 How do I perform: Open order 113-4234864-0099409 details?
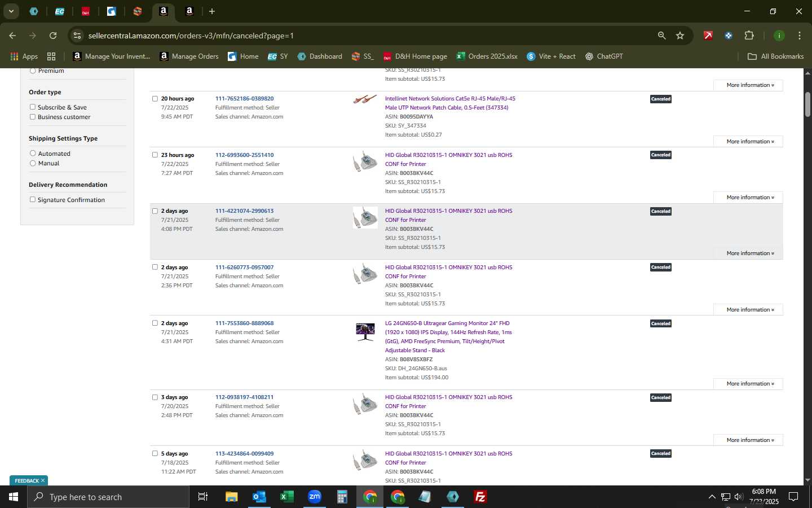pyautogui.click(x=244, y=454)
